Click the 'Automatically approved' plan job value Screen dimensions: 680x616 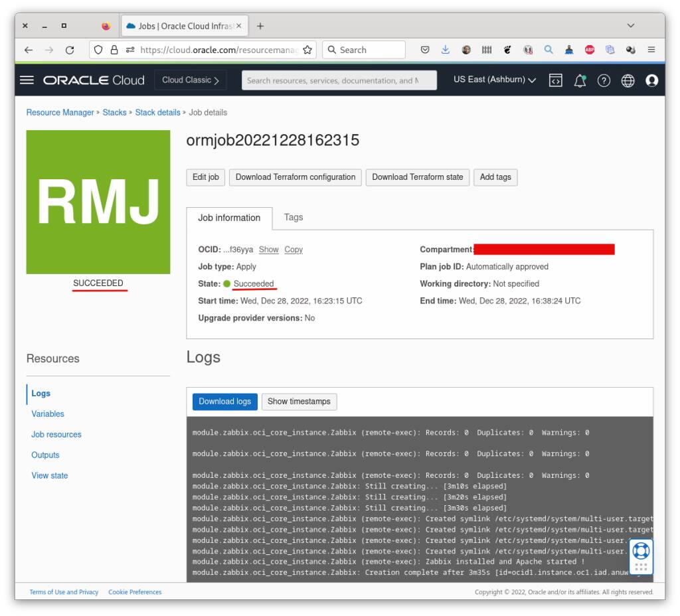coord(507,267)
